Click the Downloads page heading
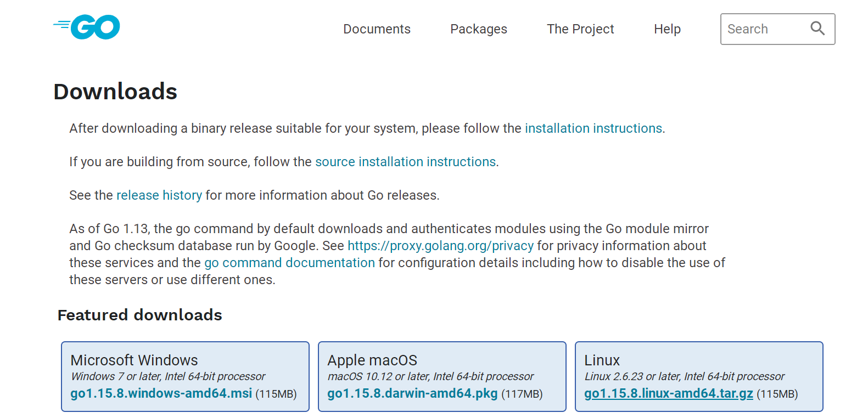 tap(115, 92)
